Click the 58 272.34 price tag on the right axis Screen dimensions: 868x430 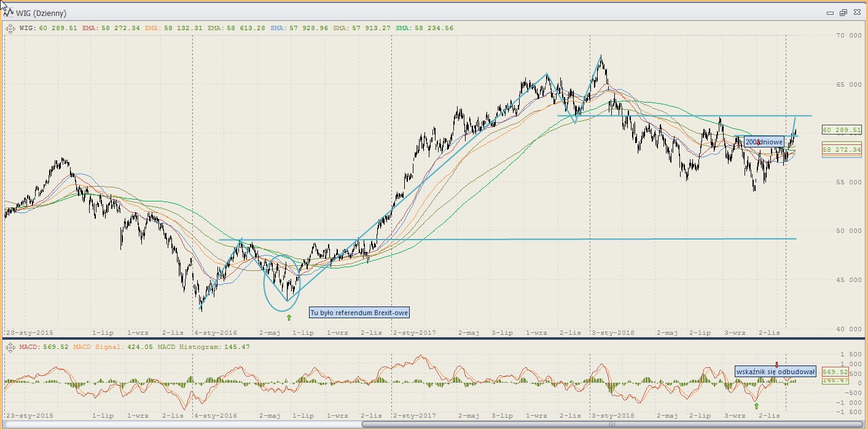tap(842, 150)
